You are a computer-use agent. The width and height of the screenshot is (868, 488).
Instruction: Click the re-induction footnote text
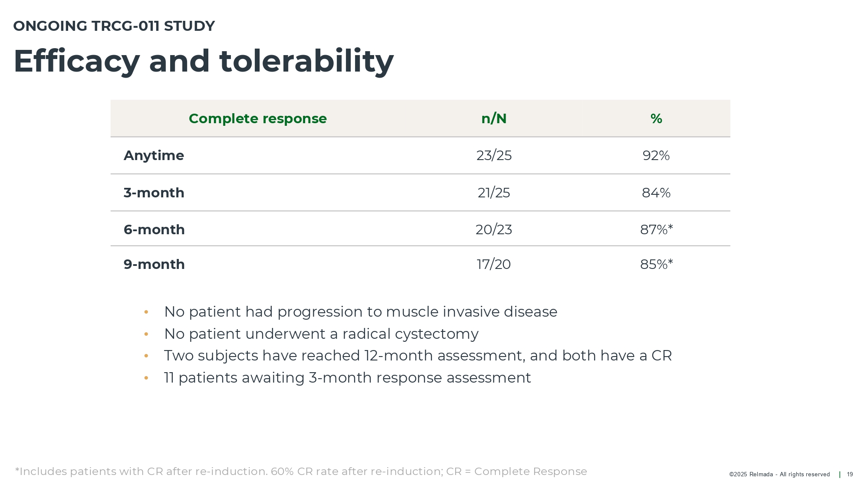[x=301, y=472]
